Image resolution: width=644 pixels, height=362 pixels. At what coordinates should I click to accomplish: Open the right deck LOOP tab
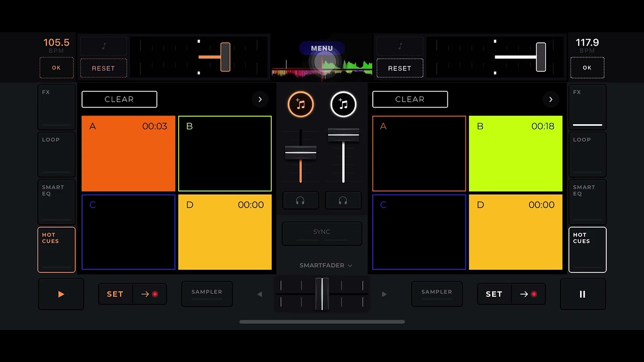[588, 155]
